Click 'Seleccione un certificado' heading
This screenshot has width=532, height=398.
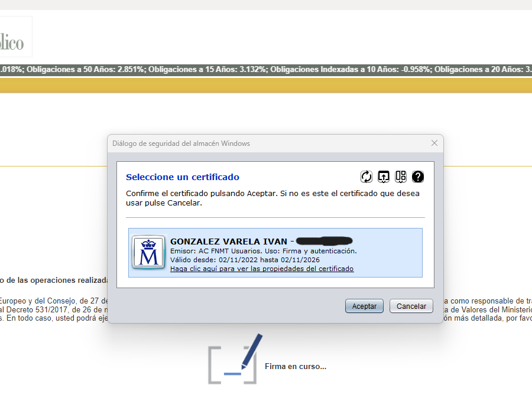point(183,177)
